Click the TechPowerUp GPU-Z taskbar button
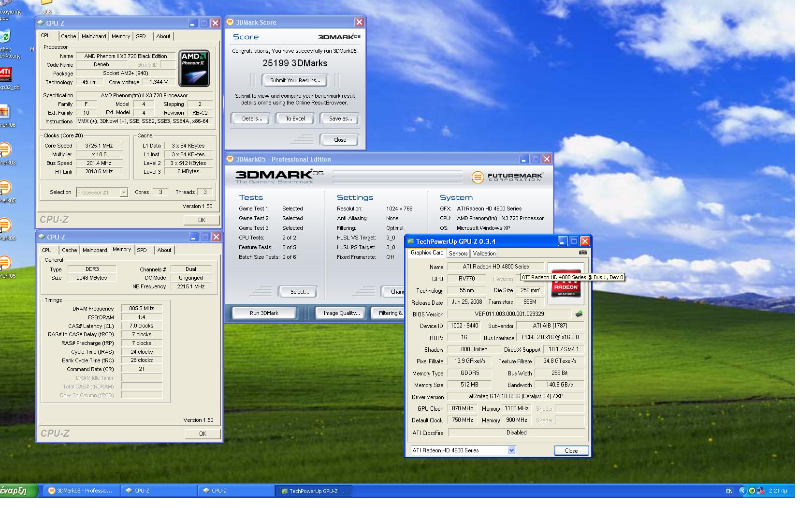 click(314, 491)
